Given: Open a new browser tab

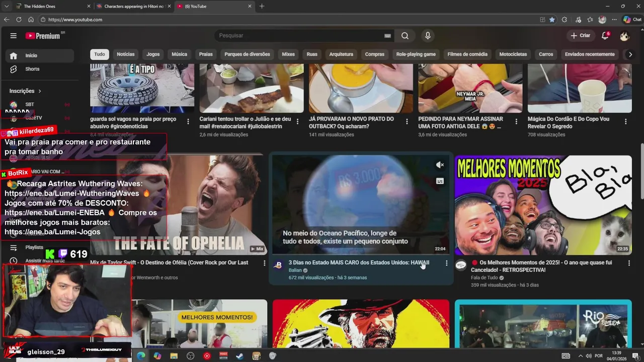Looking at the screenshot, I should (x=262, y=6).
